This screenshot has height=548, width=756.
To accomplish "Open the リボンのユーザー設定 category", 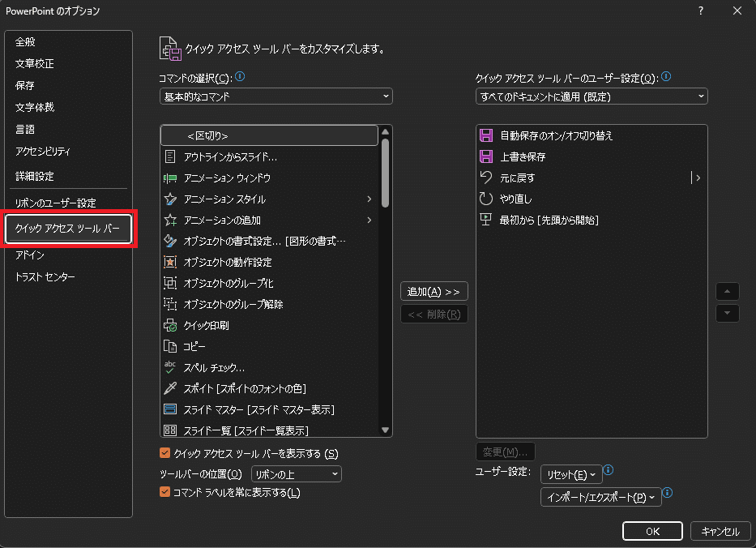I will [x=55, y=203].
